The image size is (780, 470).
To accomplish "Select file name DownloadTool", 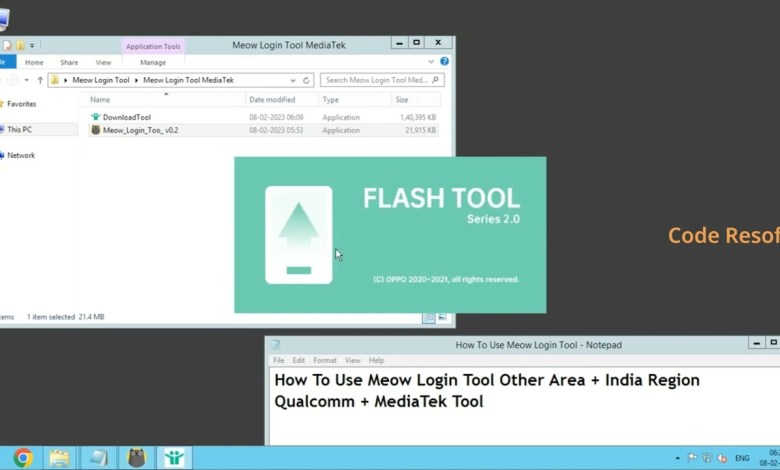I will pyautogui.click(x=126, y=117).
